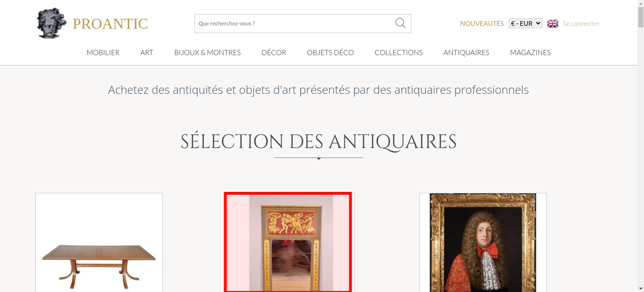Click the magnifying glass search icon
Screen dimensions: 644x292
(400, 23)
